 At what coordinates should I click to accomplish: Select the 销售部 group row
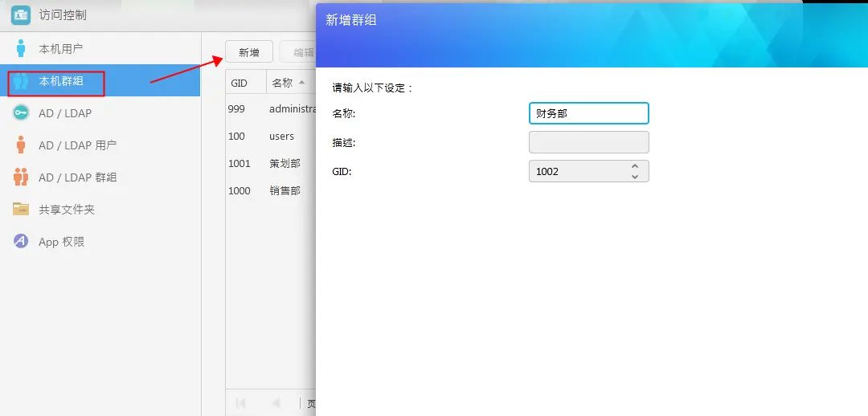(x=271, y=190)
